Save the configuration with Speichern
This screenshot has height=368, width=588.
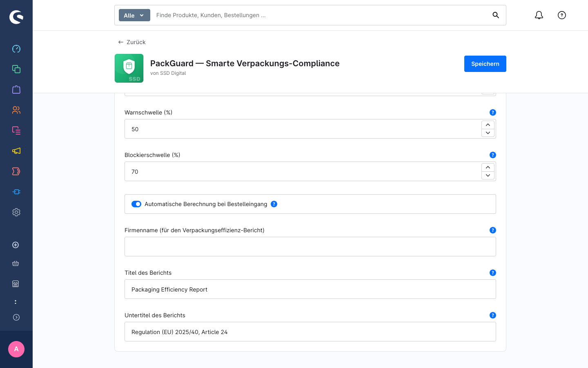click(485, 64)
